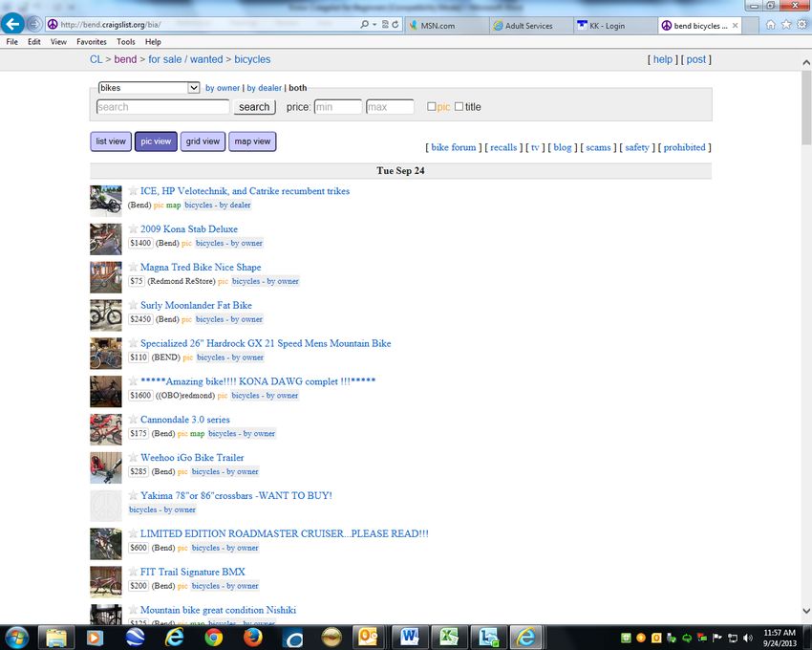The width and height of the screenshot is (812, 650).
Task: Switch to list view
Action: click(x=111, y=141)
